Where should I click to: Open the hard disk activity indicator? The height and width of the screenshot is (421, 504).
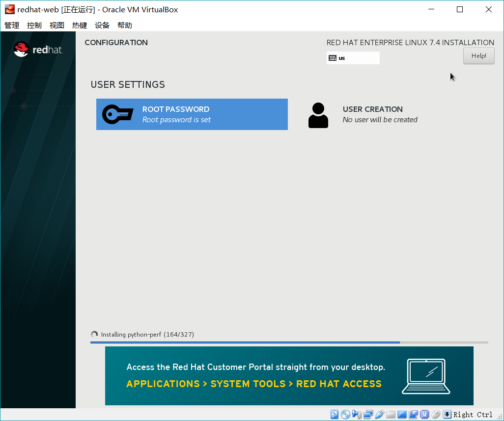tap(335, 414)
